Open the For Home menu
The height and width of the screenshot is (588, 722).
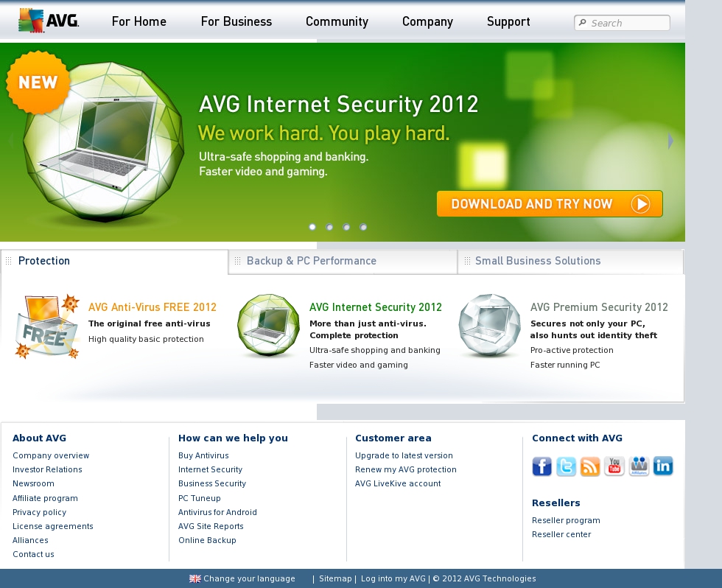pos(139,21)
